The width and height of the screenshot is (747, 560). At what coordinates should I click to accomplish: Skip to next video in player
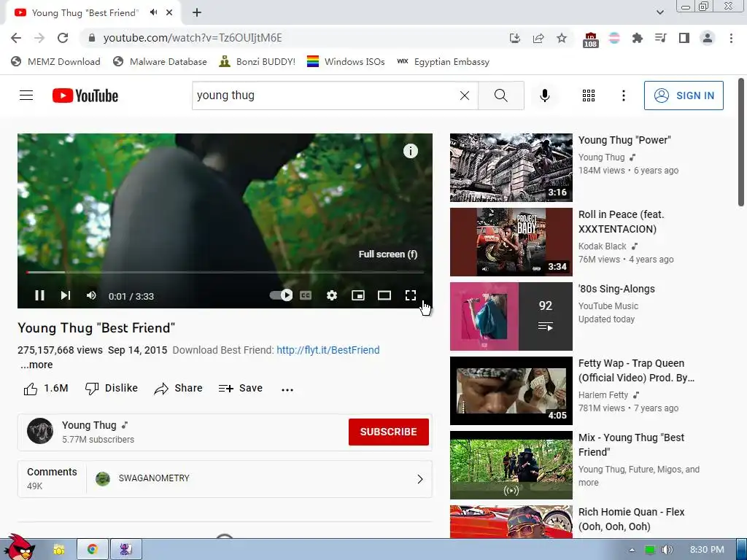click(66, 296)
